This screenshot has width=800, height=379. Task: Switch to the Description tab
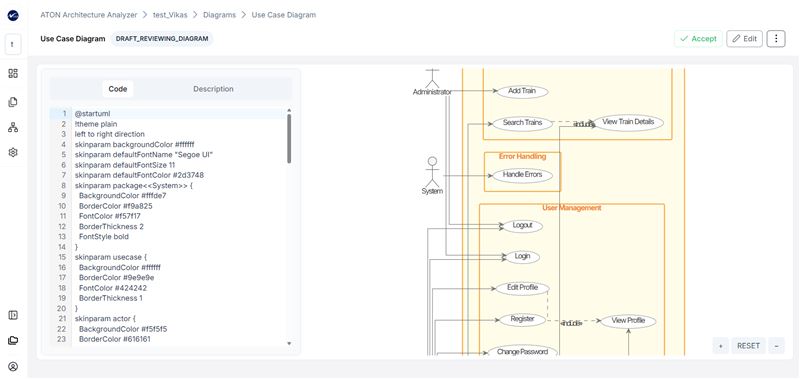(x=213, y=89)
